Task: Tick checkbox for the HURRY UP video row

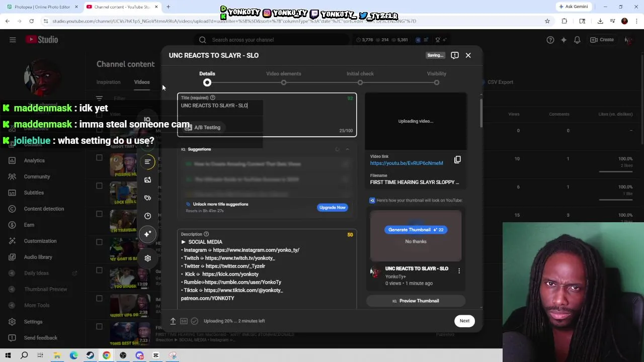Action: (99, 299)
